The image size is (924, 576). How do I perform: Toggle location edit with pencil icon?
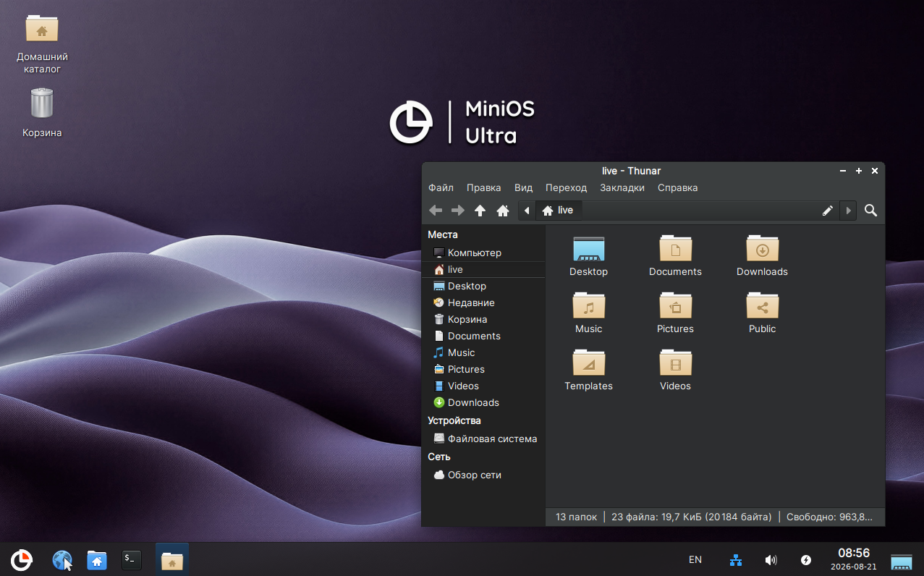click(x=828, y=211)
